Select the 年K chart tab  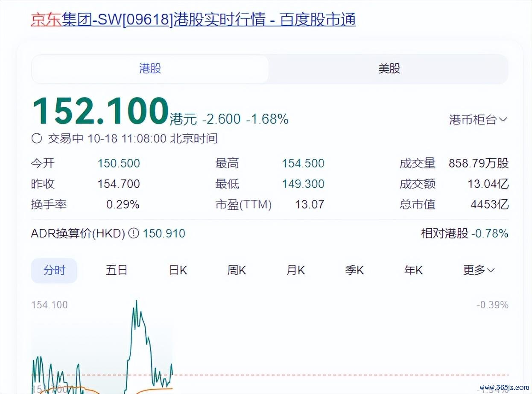(413, 270)
